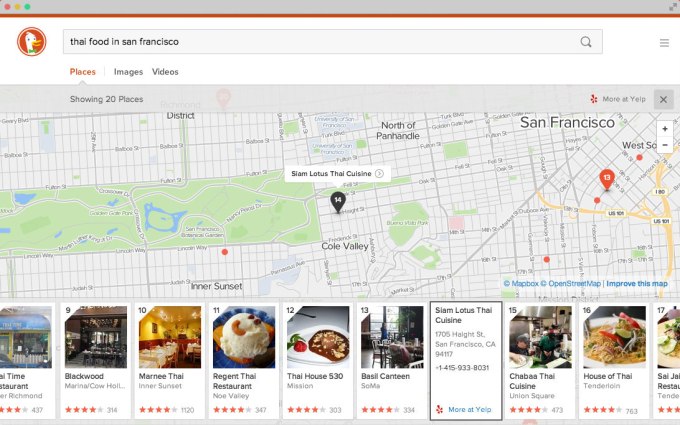
Task: Switch to the Videos tab
Action: pos(165,72)
